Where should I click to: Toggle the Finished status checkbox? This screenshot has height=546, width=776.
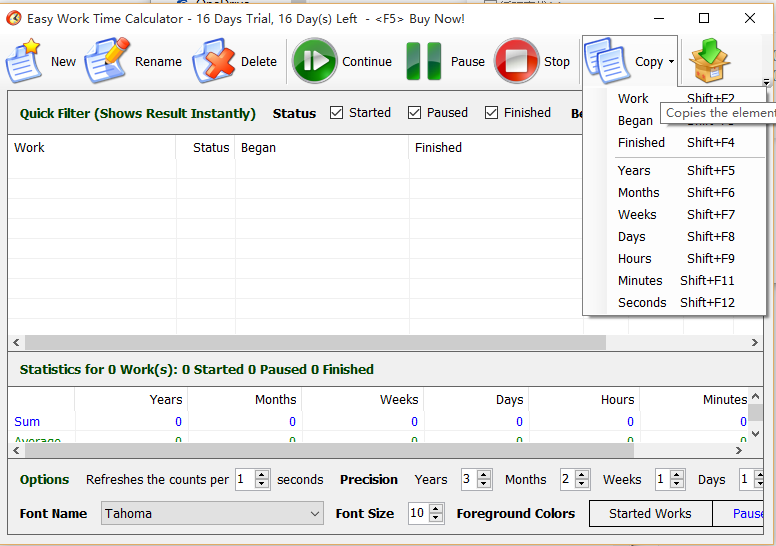(492, 113)
